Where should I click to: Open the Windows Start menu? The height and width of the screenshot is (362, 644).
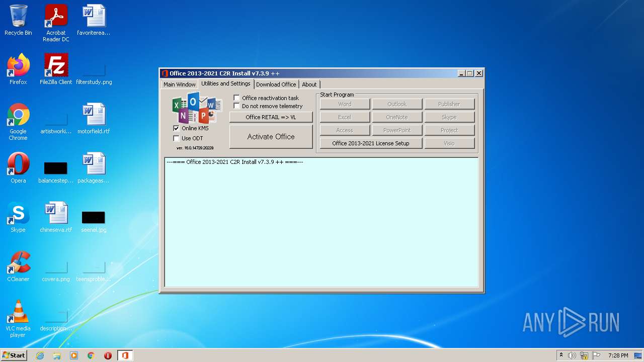pyautogui.click(x=14, y=355)
